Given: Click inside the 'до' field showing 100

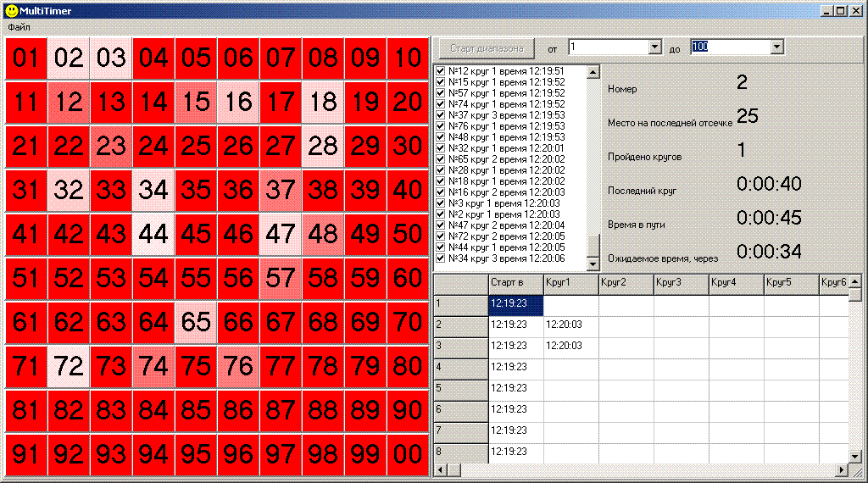Looking at the screenshot, I should tap(729, 47).
